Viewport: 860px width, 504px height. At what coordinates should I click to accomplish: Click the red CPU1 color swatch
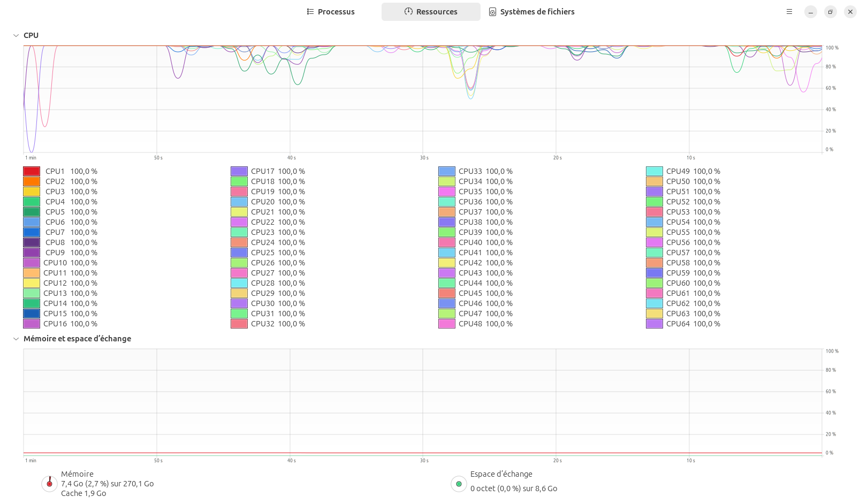[32, 171]
